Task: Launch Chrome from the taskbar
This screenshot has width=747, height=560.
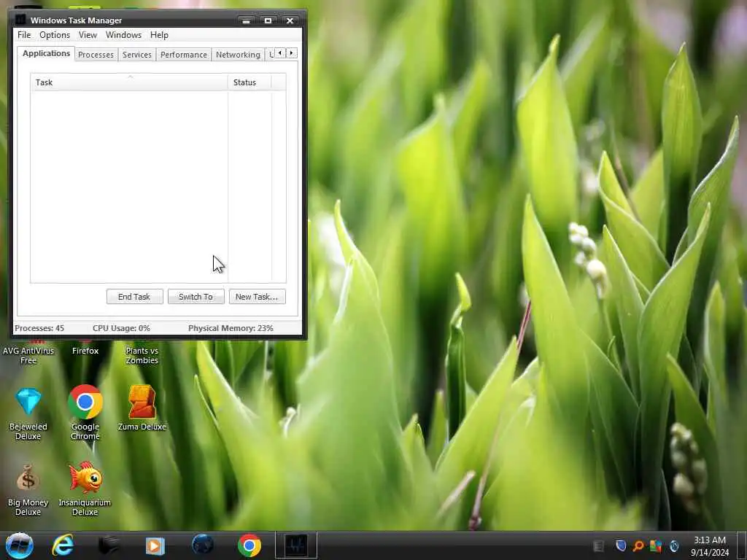Action: tap(249, 545)
